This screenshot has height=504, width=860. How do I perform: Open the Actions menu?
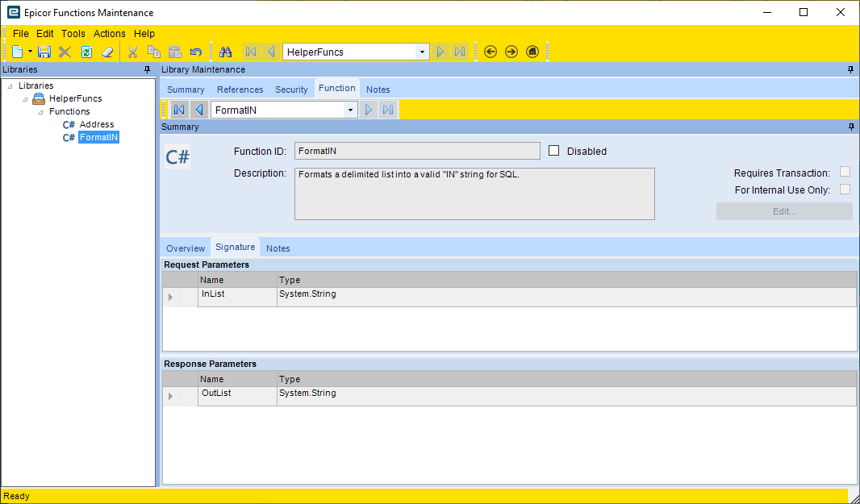109,33
